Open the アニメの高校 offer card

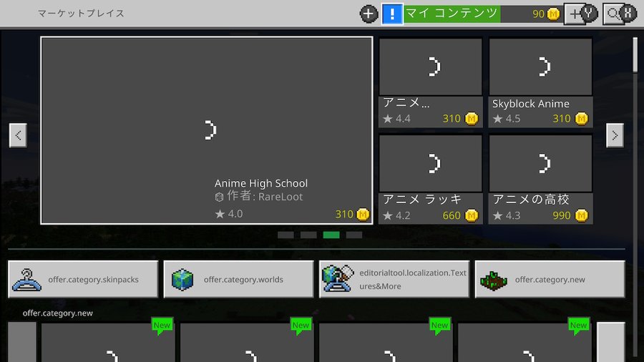540,180
